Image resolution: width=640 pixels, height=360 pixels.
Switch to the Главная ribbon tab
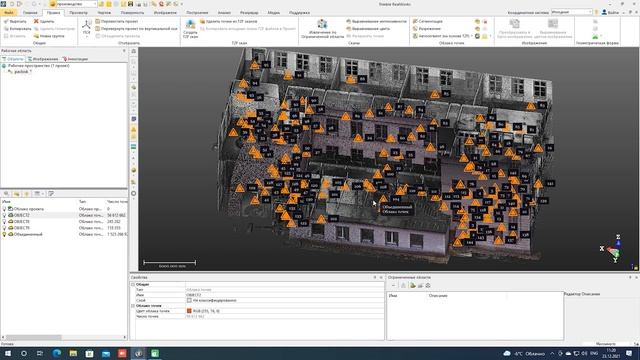point(30,13)
